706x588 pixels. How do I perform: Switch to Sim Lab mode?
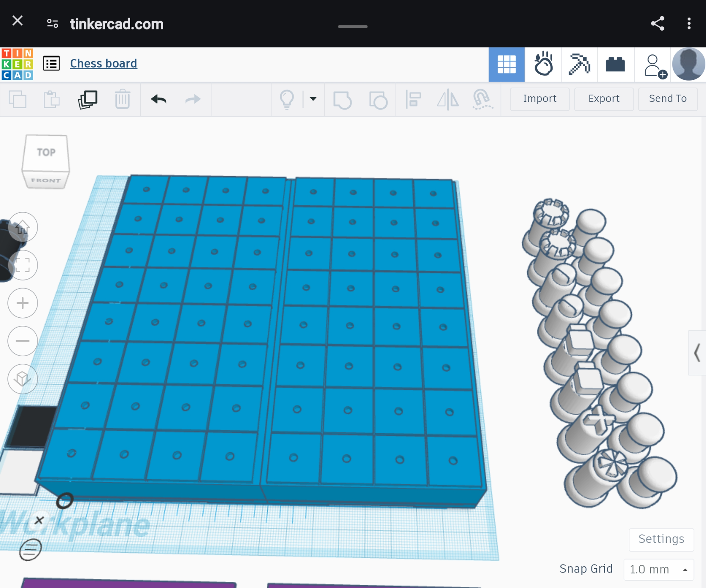pyautogui.click(x=543, y=64)
